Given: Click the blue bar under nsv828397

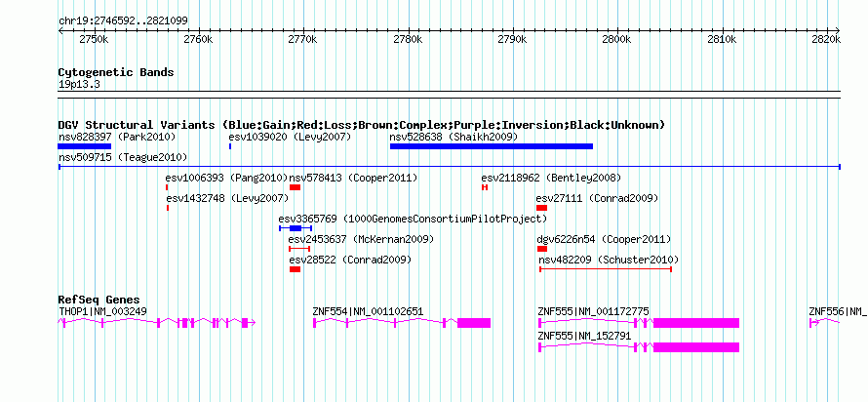Looking at the screenshot, I should (x=85, y=146).
